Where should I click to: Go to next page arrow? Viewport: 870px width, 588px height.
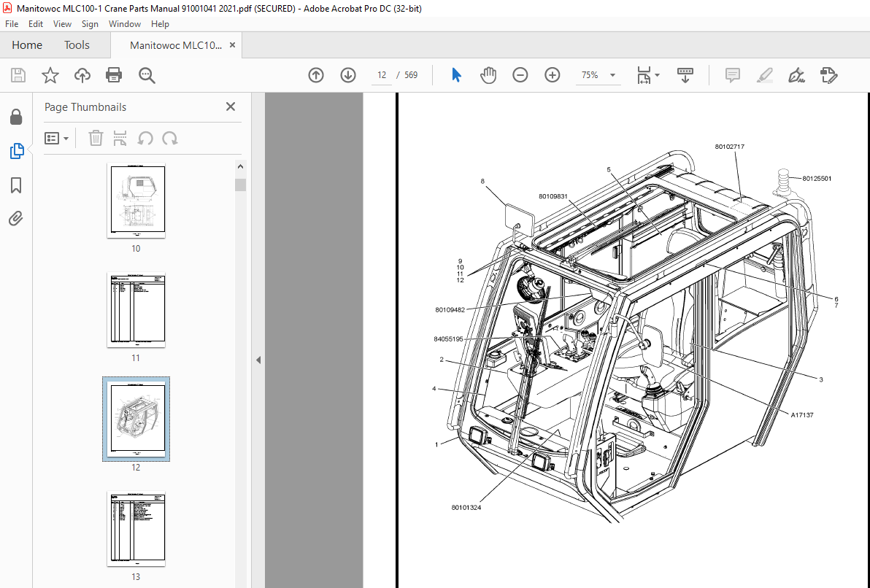pos(348,75)
